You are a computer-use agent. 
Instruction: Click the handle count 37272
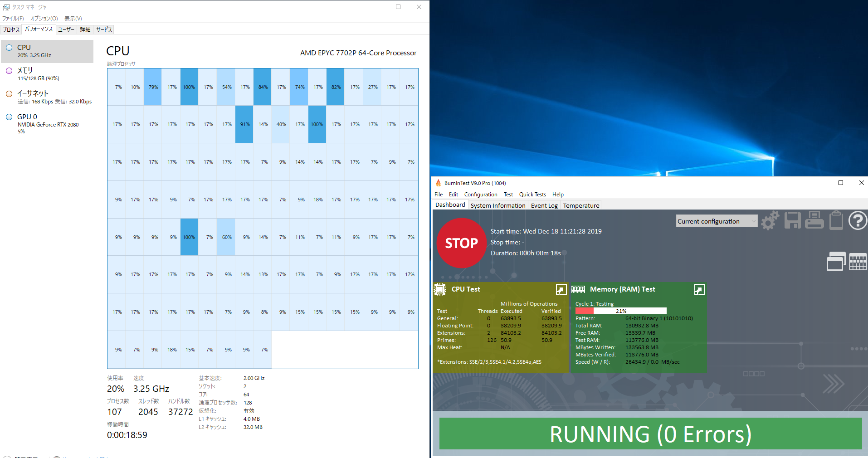(x=180, y=412)
